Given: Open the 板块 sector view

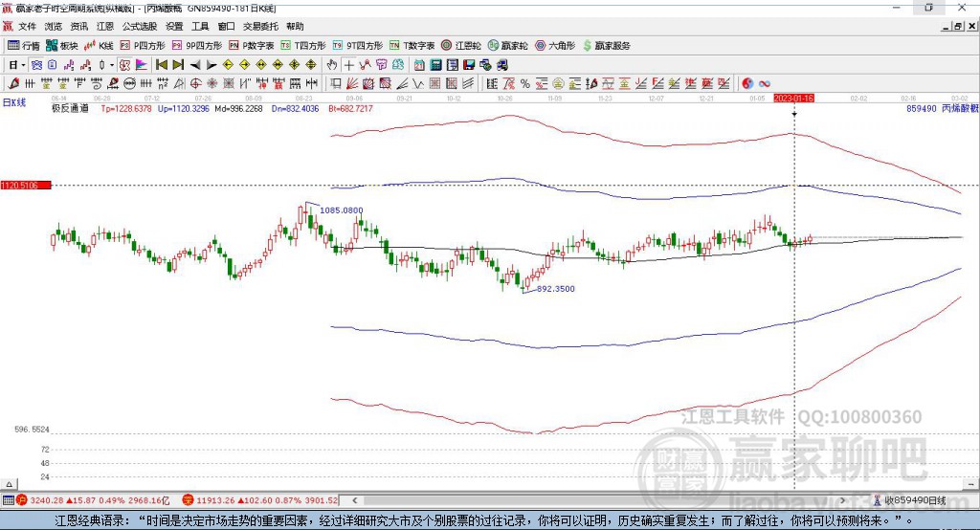Looking at the screenshot, I should pos(61,46).
